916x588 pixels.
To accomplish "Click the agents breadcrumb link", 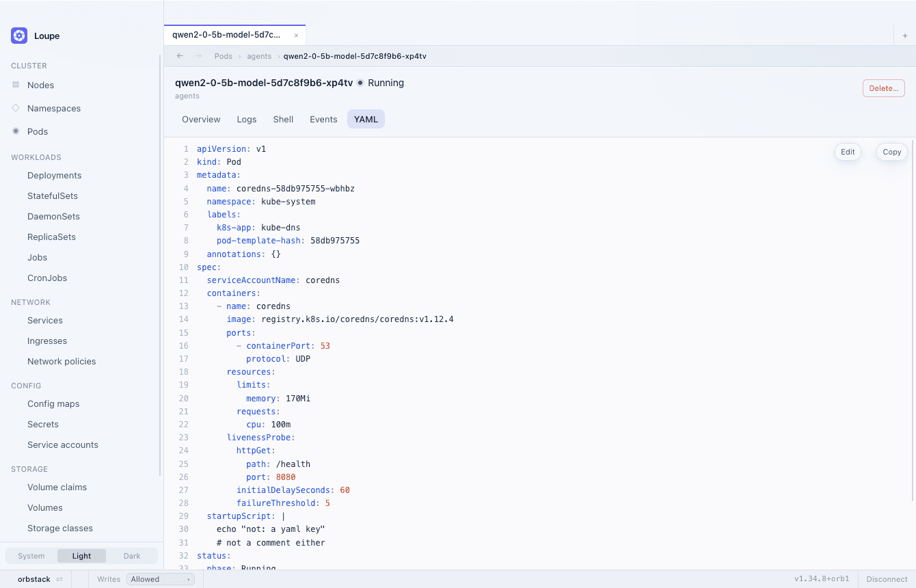I will tap(259, 56).
